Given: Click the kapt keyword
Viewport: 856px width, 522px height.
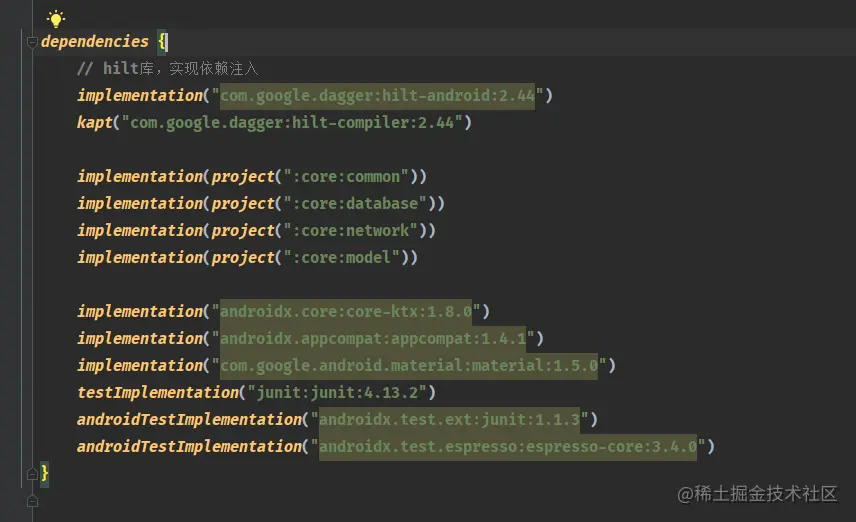Looking at the screenshot, I should pyautogui.click(x=94, y=122).
